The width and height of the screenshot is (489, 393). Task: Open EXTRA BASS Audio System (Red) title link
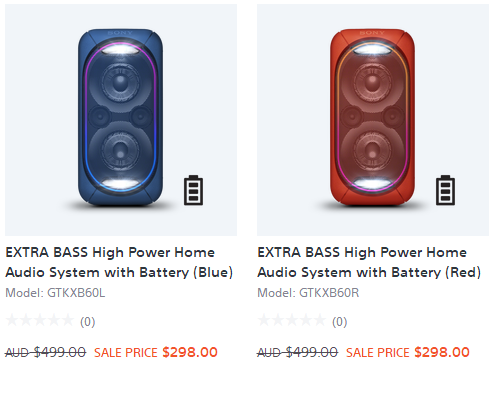click(369, 262)
